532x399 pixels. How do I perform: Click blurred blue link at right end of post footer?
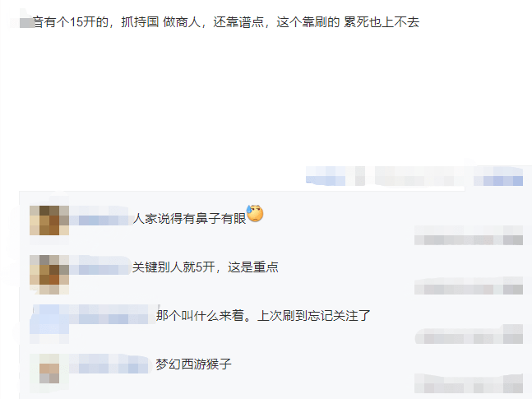[498, 176]
